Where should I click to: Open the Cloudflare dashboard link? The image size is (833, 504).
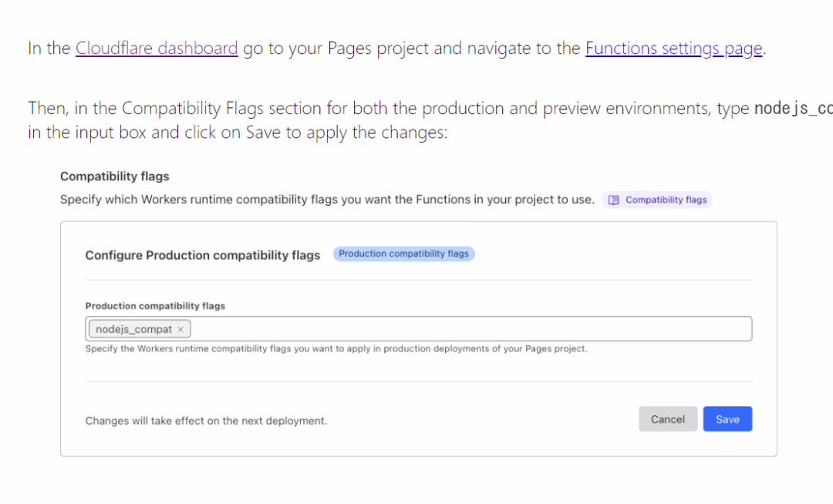(157, 49)
